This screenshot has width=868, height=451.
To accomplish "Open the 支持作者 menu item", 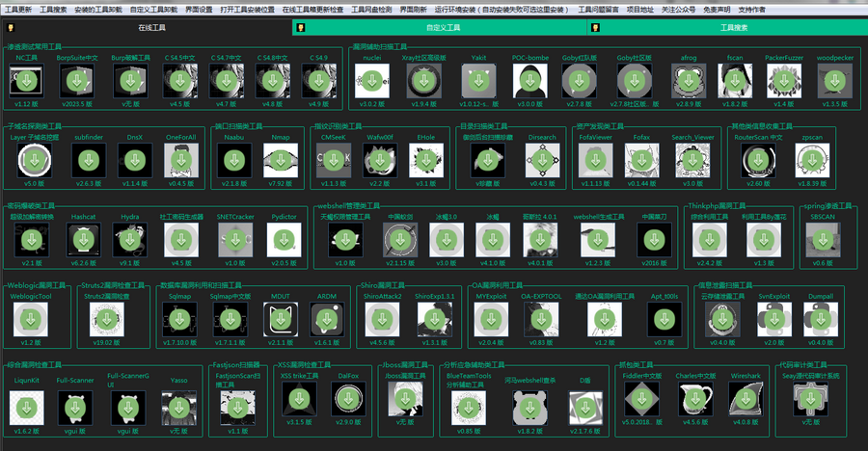I will (x=751, y=10).
